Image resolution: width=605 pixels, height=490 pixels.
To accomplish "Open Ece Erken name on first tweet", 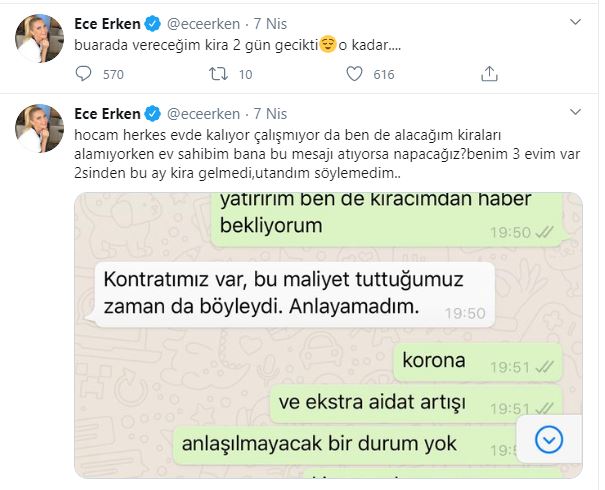I will pyautogui.click(x=107, y=24).
